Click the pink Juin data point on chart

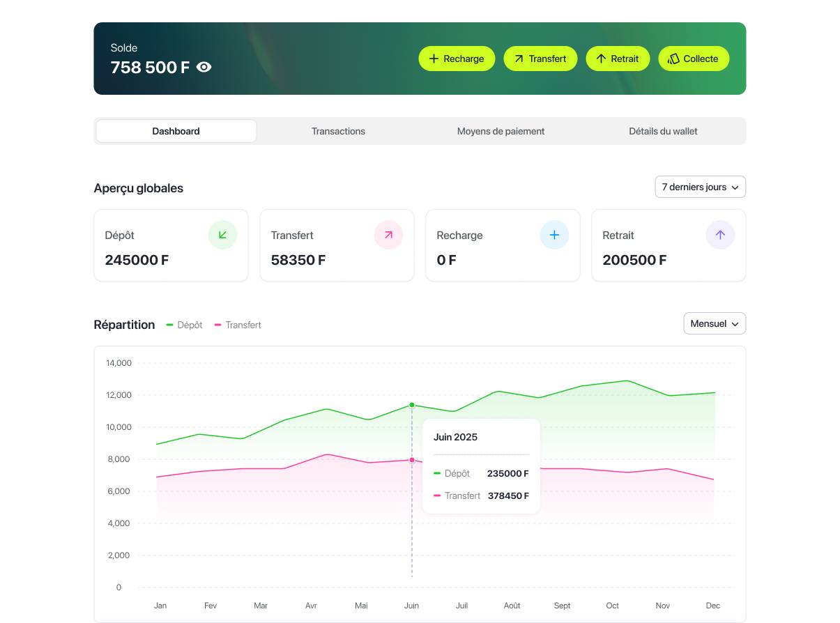[412, 460]
